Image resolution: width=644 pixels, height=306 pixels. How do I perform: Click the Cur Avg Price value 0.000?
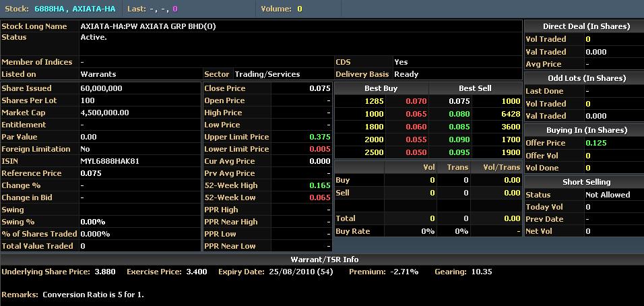pyautogui.click(x=320, y=161)
